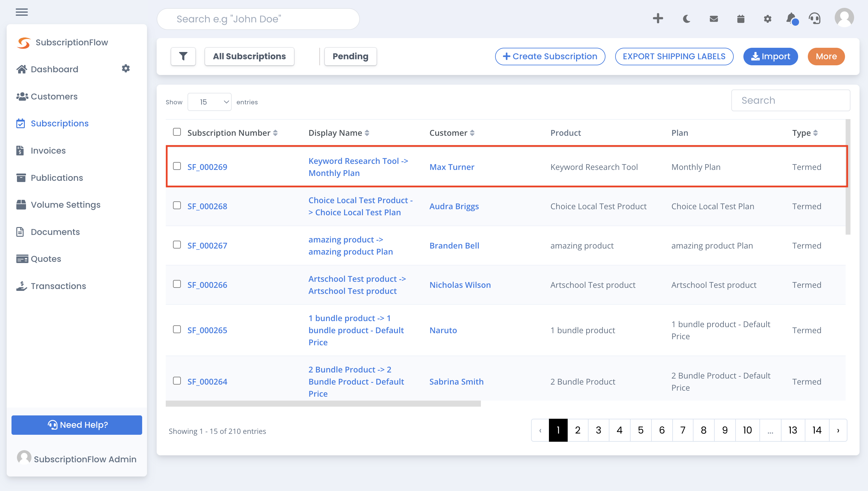
Task: Open the More actions menu
Action: pyautogui.click(x=826, y=56)
